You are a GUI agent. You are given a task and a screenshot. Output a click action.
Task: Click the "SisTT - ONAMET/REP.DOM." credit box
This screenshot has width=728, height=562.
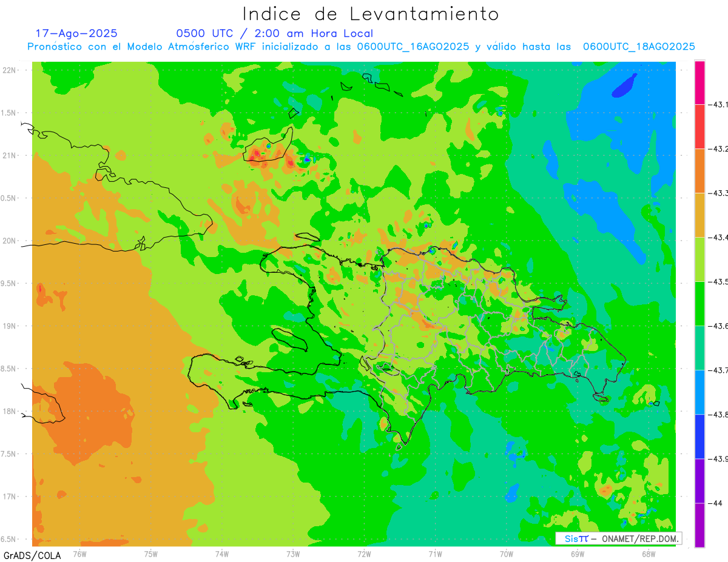tap(619, 538)
